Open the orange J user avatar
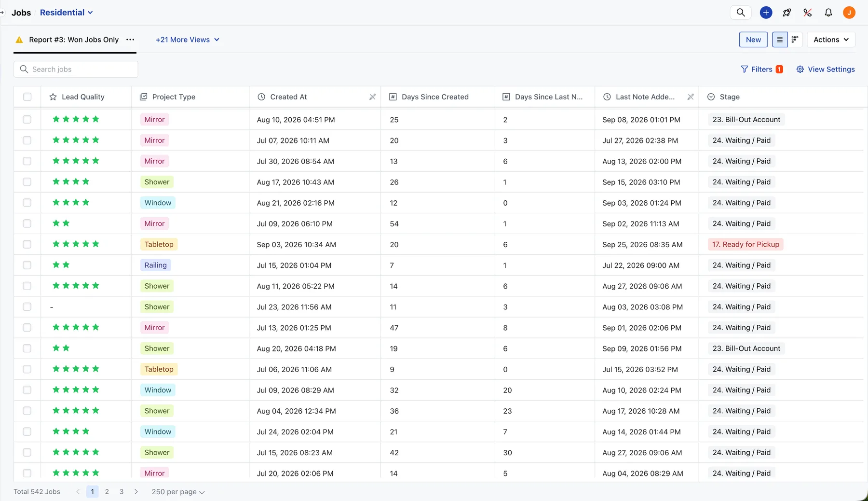Viewport: 868px width, 501px height. point(849,13)
